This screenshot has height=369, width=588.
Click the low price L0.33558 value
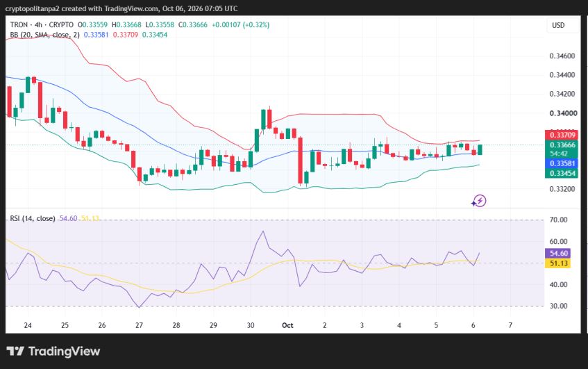[x=160, y=25]
